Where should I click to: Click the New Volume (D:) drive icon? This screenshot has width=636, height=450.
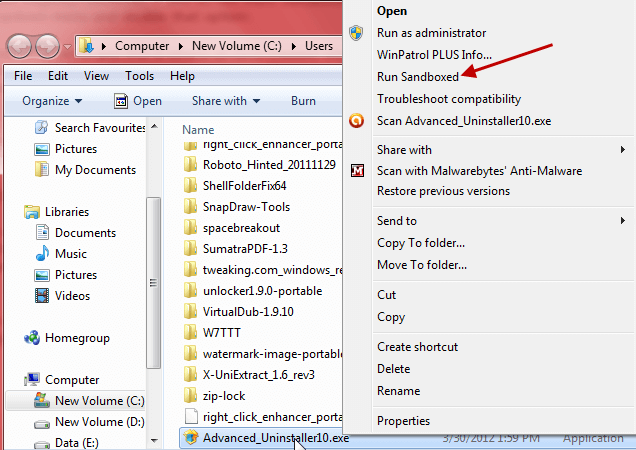[42, 424]
